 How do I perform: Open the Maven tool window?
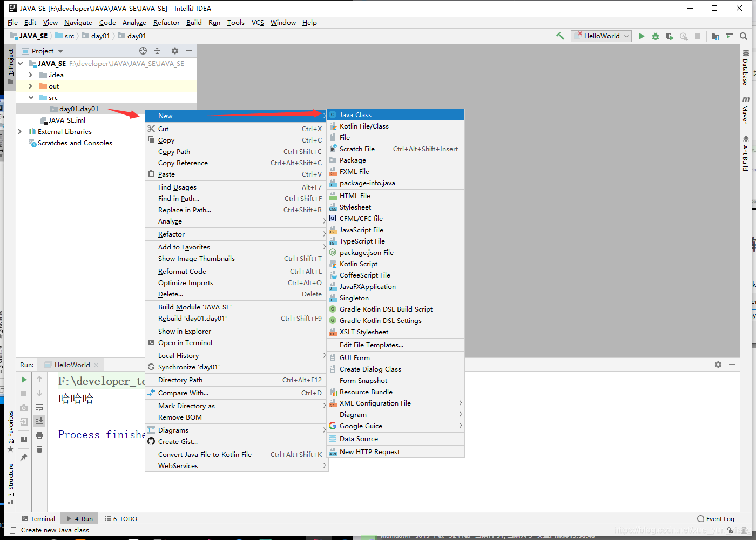[745, 110]
